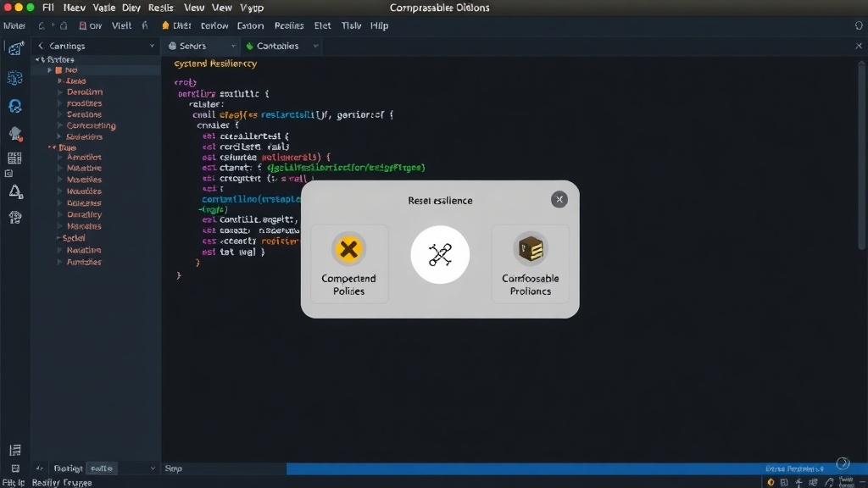The height and width of the screenshot is (488, 868).
Task: Click the bell notifications icon in sidebar
Action: 15,192
